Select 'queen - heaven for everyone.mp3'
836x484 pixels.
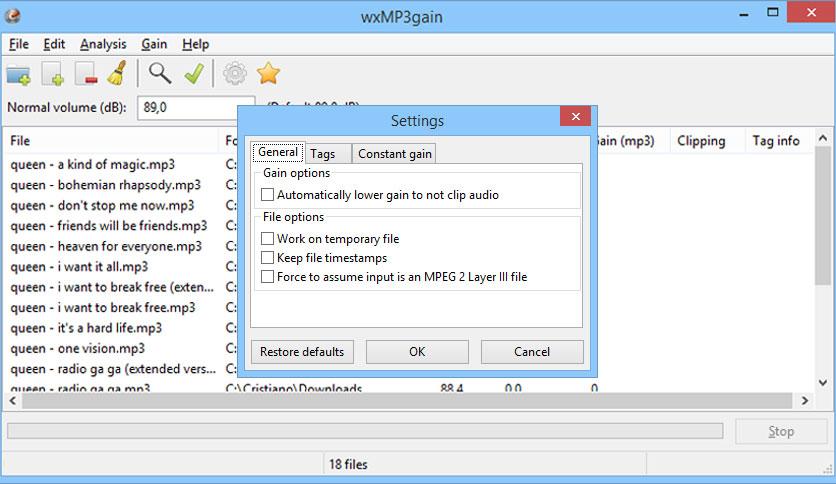(x=106, y=246)
